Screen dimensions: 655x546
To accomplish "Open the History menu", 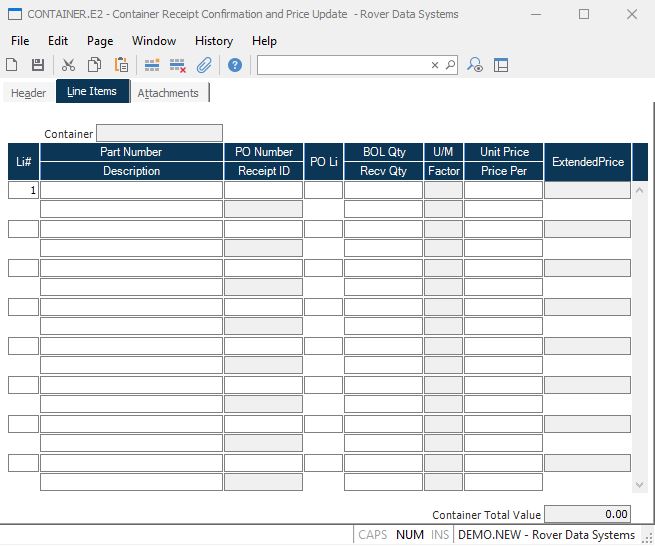I will pos(214,41).
